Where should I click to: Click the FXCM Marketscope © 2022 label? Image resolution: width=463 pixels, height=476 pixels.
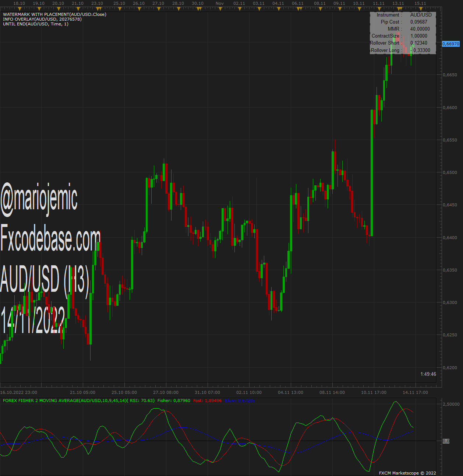pos(407,473)
